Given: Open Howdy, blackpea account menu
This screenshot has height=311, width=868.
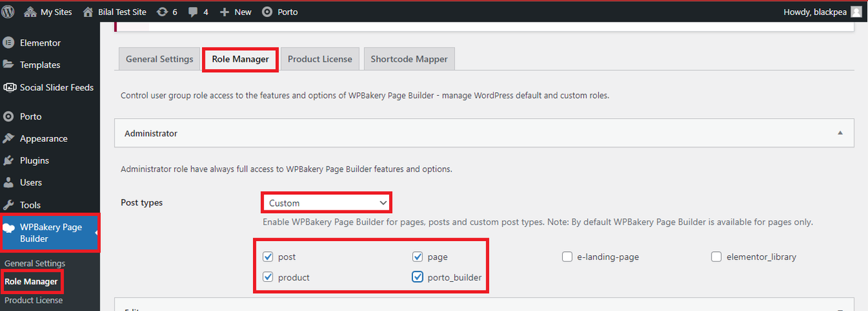Looking at the screenshot, I should (x=823, y=12).
